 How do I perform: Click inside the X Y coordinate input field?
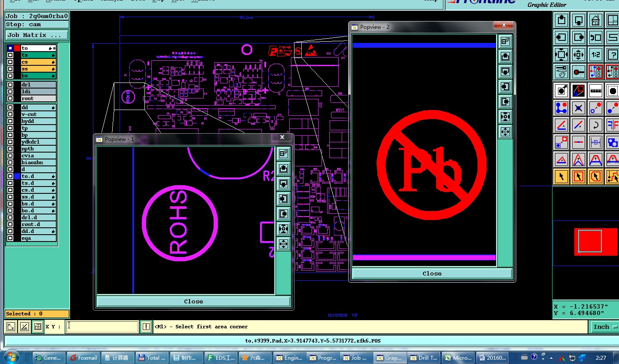(x=102, y=327)
